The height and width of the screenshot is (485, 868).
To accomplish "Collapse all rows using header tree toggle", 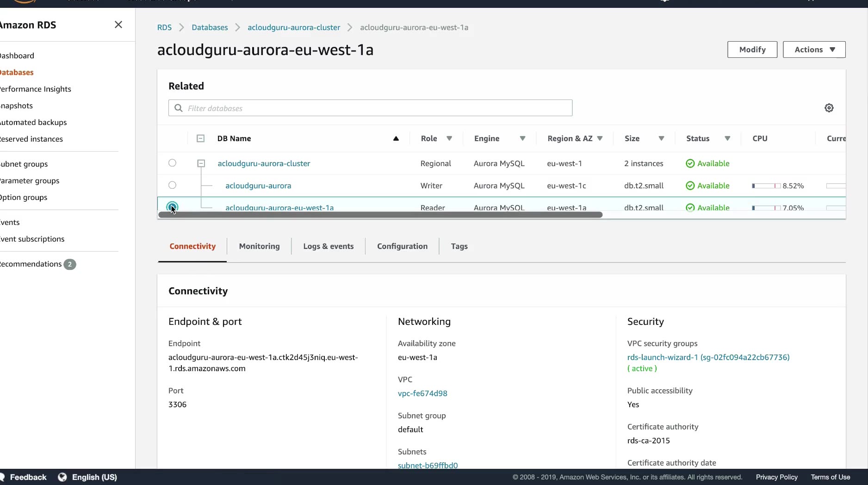I will click(x=200, y=138).
